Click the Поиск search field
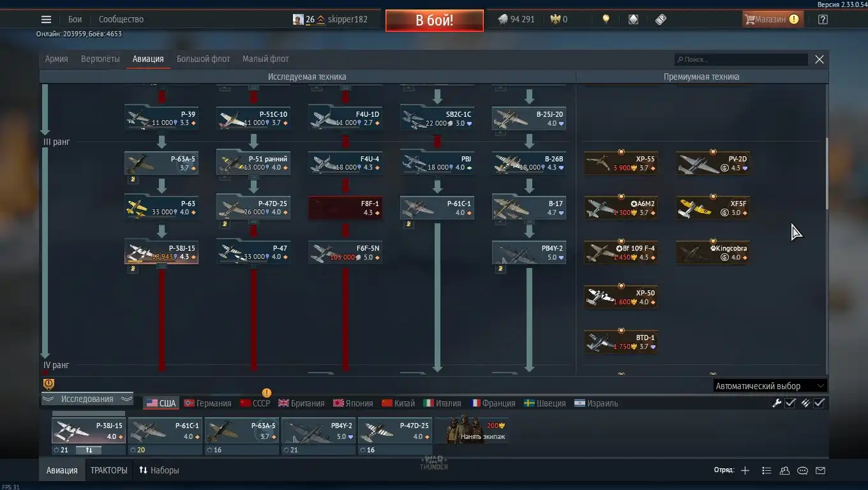 [x=741, y=59]
